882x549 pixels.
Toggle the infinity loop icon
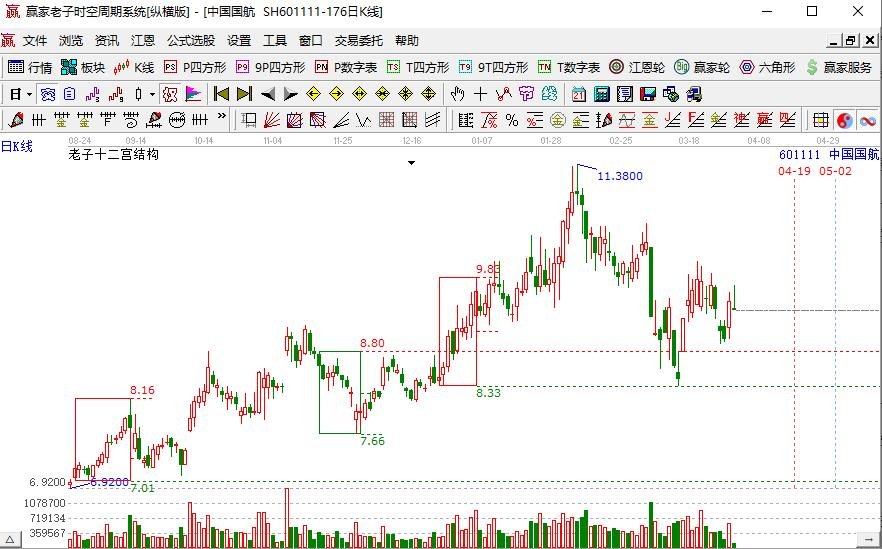click(868, 120)
